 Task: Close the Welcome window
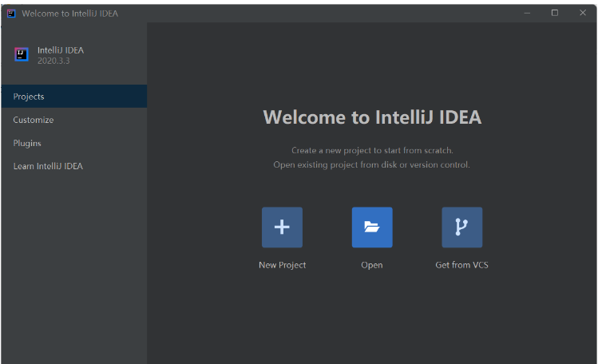point(583,13)
